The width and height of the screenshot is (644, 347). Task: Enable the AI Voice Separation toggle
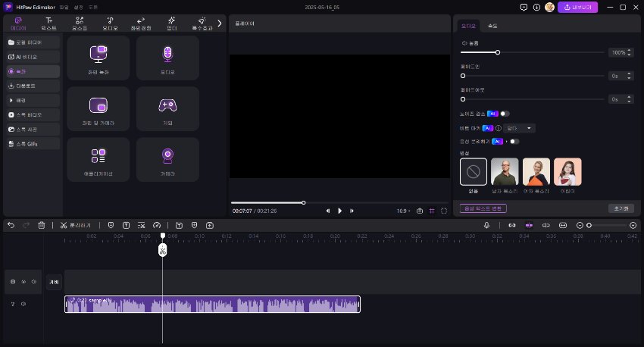(514, 141)
